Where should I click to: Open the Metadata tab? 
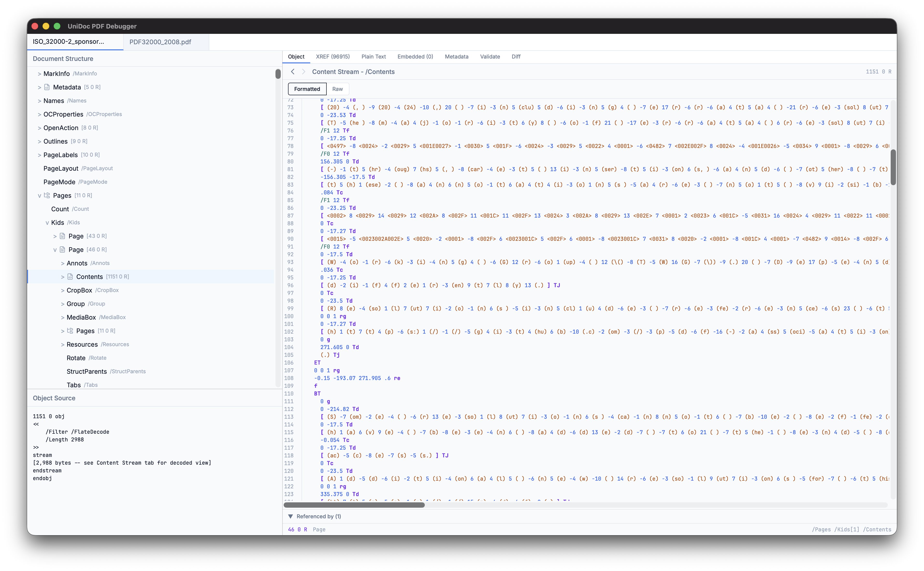coord(456,57)
